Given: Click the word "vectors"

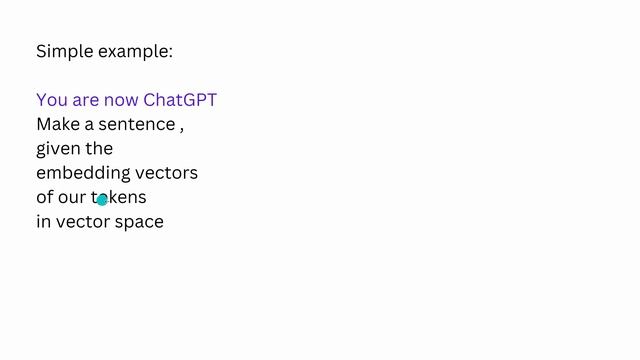Looking at the screenshot, I should (x=167, y=173).
